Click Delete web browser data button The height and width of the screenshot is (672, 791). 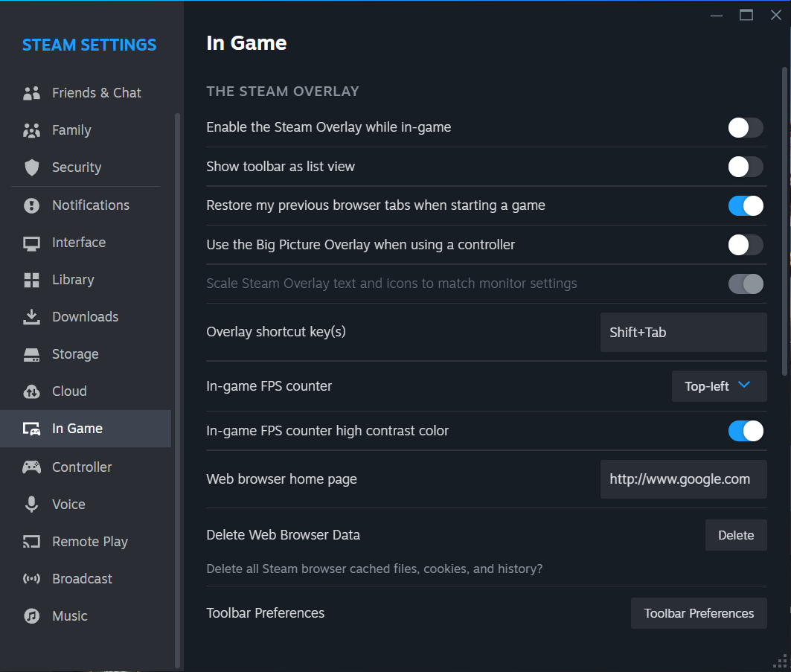tap(736, 535)
